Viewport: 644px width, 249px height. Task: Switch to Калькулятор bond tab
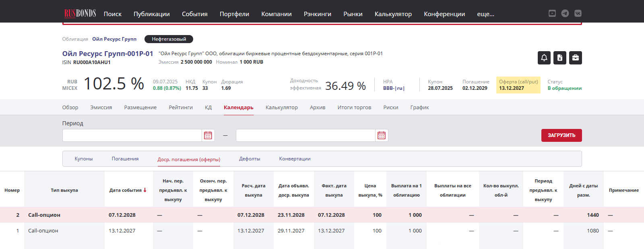[282, 108]
